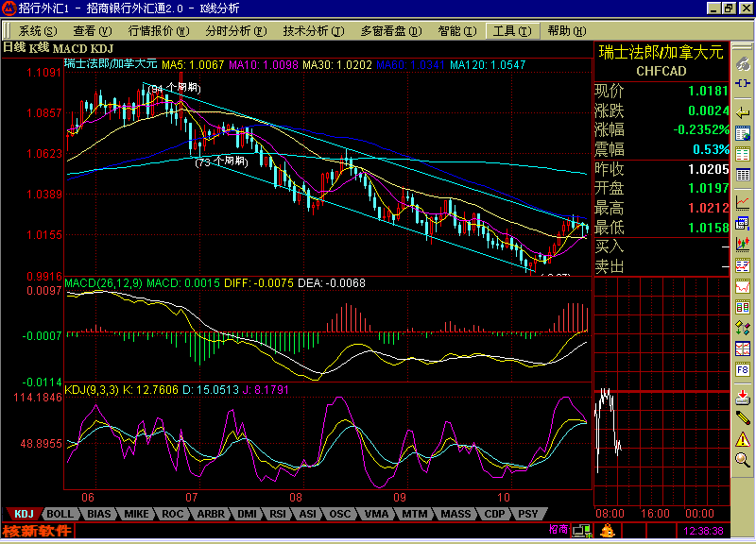Select the DMI indicator tab
Screen dimensions: 756x544
(x=246, y=514)
